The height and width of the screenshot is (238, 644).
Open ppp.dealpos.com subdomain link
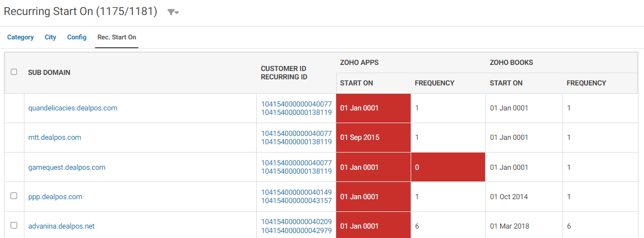tap(55, 197)
